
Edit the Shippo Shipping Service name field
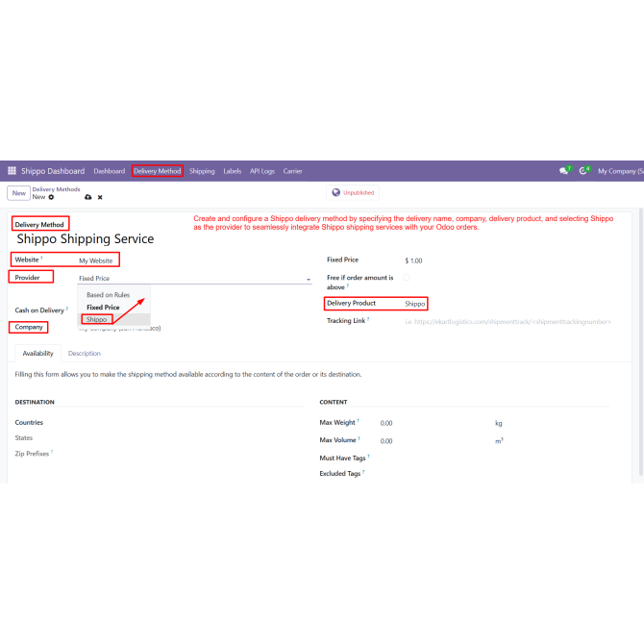86,238
